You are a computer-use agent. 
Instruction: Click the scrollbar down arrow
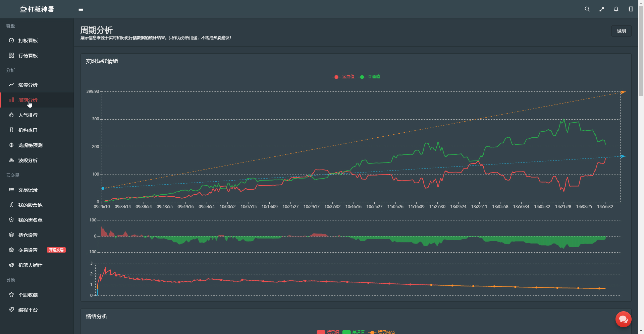(x=641, y=331)
